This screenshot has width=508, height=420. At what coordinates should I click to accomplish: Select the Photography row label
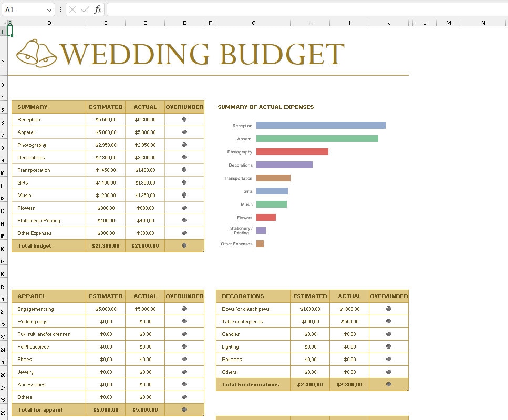pyautogui.click(x=32, y=145)
